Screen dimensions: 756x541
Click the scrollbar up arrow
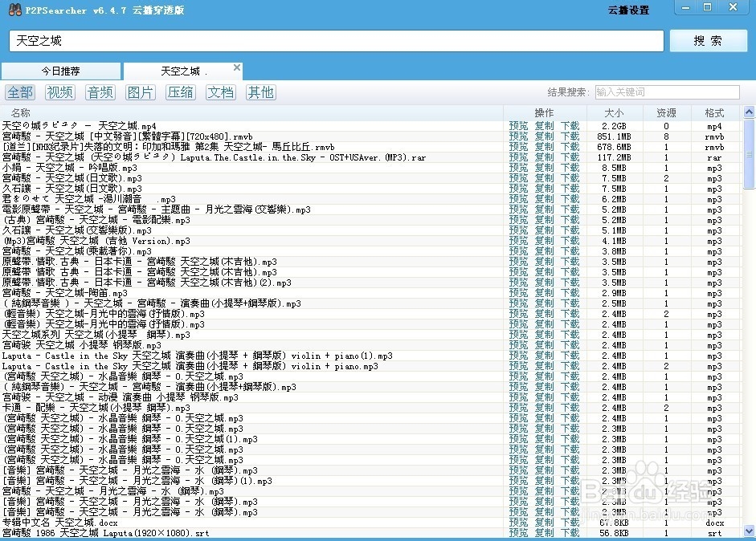pos(749,112)
